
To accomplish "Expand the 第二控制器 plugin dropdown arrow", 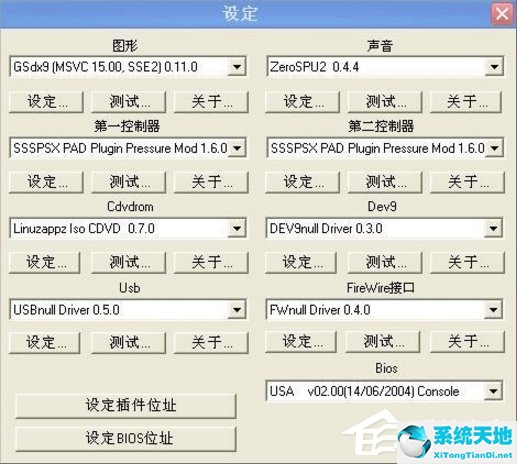I will 494,147.
